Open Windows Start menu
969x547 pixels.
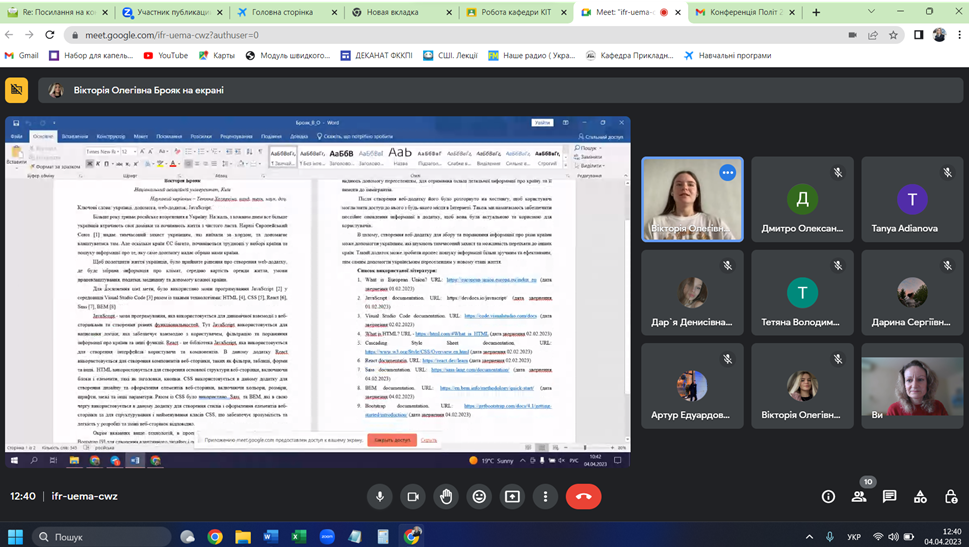(x=15, y=536)
